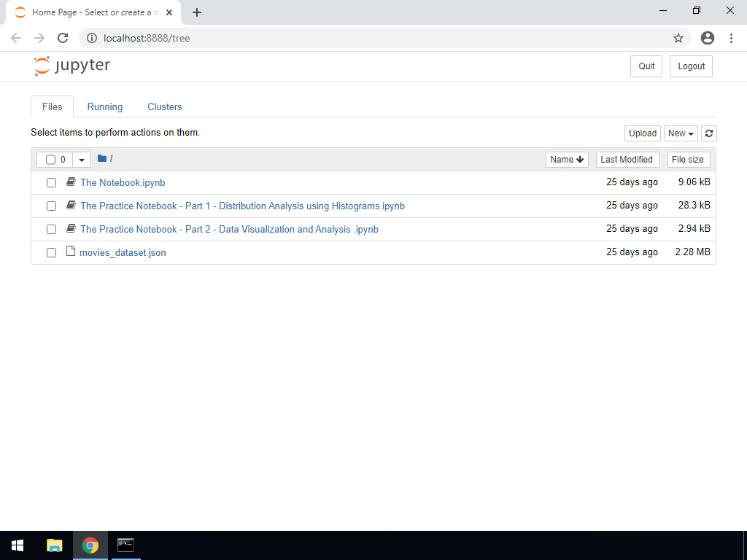
Task: Click the Upload button
Action: pos(643,133)
